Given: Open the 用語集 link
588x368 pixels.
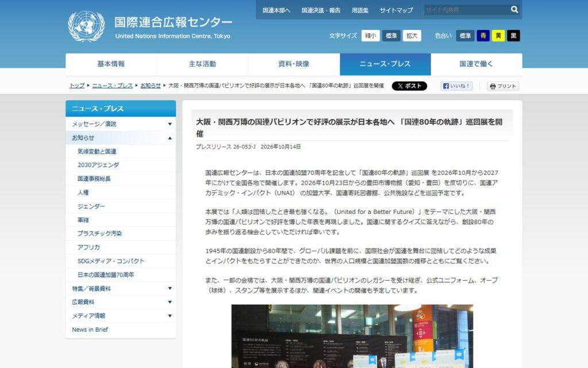Looking at the screenshot, I should [x=359, y=10].
